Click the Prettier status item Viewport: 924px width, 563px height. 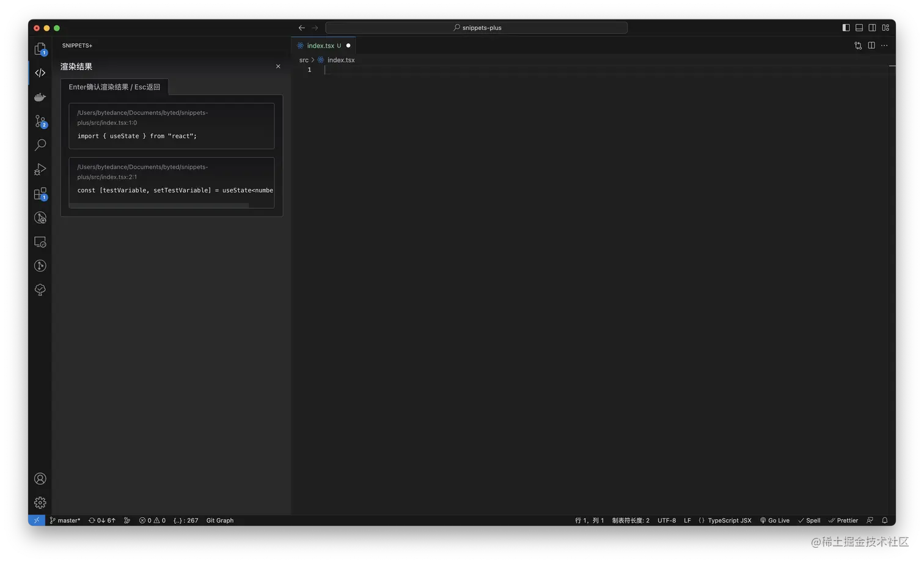[843, 520]
